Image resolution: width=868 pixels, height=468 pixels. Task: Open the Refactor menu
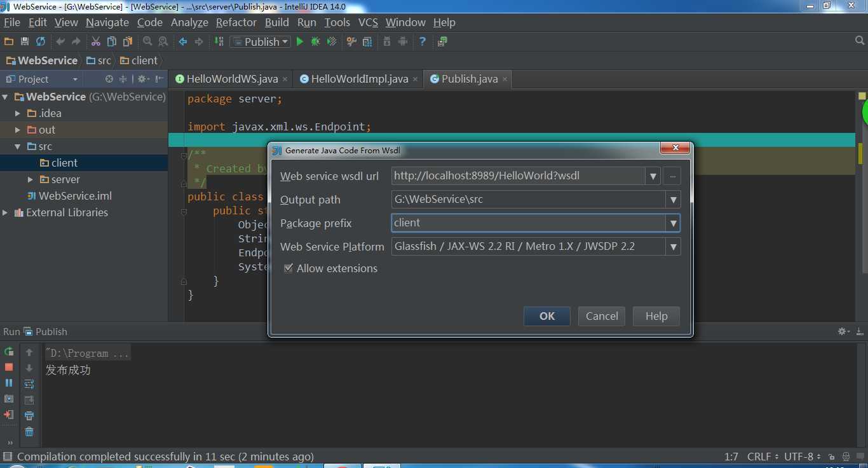(x=236, y=22)
